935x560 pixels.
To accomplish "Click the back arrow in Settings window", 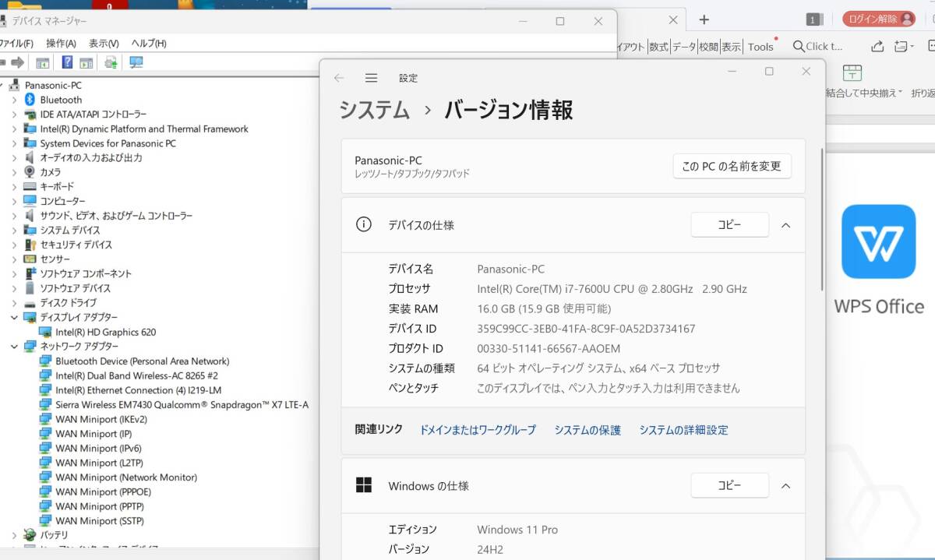I will (x=338, y=78).
